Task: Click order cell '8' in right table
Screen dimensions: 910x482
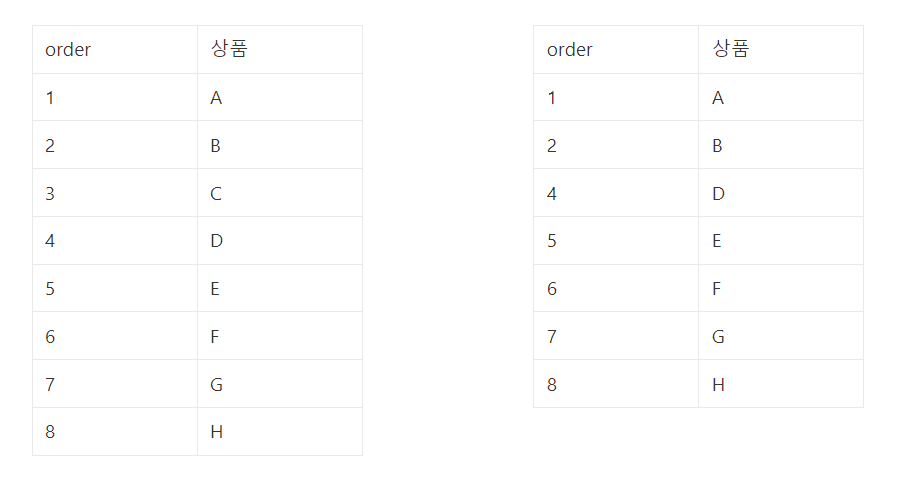Action: (616, 383)
